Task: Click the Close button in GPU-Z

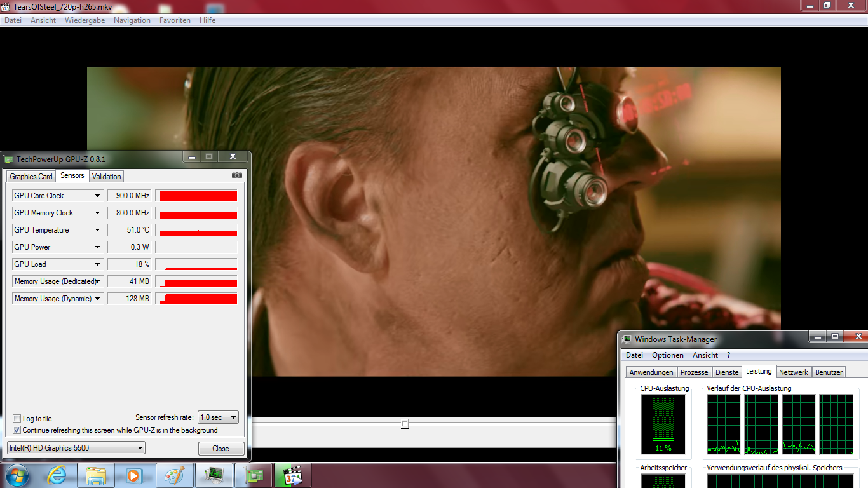Action: (x=220, y=449)
